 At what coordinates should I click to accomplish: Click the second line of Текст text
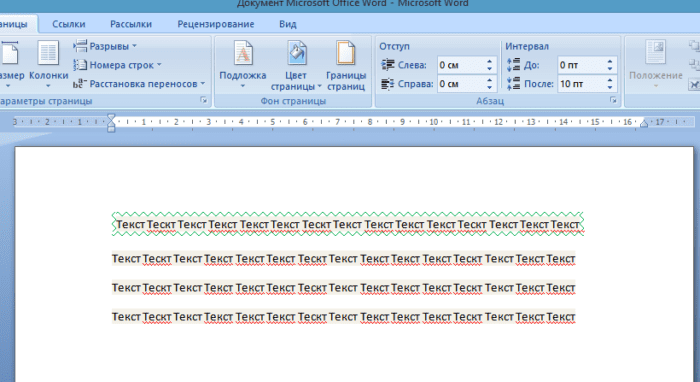click(x=343, y=259)
